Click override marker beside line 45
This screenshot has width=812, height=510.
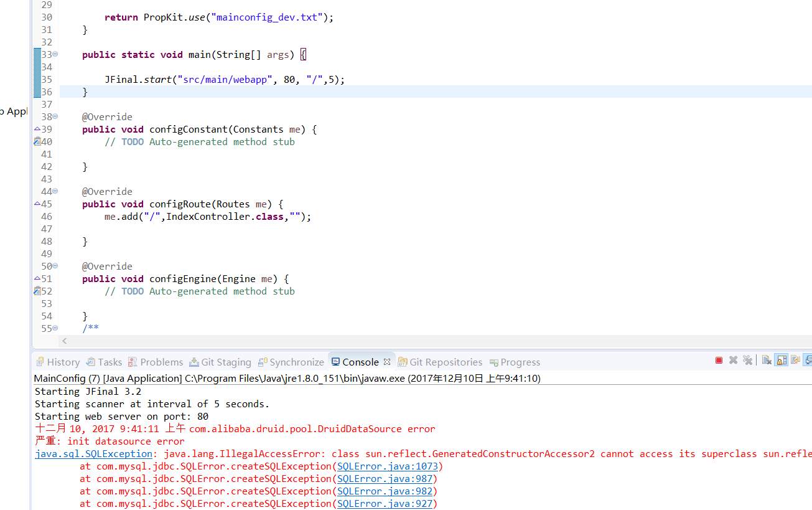(37, 204)
